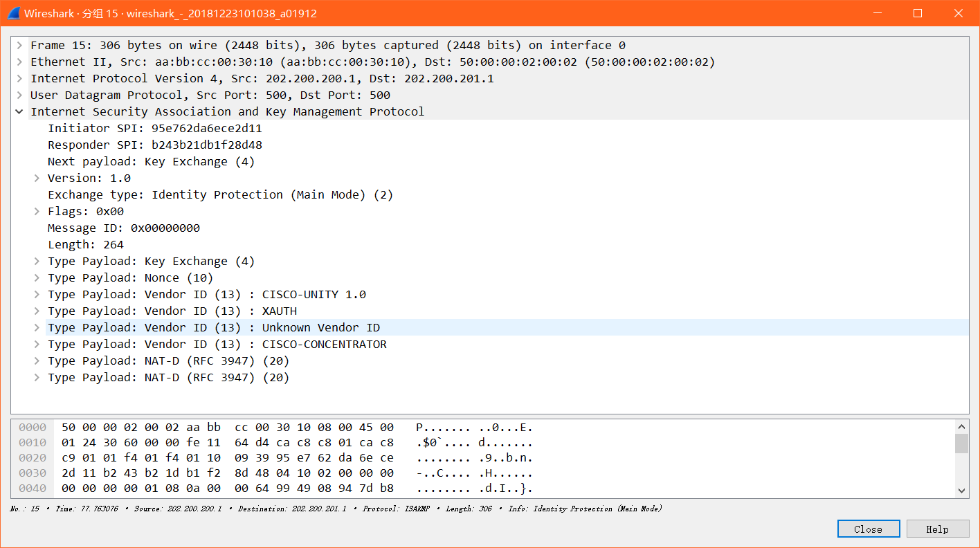Image resolution: width=980 pixels, height=548 pixels.
Task: Expand the first NAT-D (RFC 3947) arrow
Action: 37,361
